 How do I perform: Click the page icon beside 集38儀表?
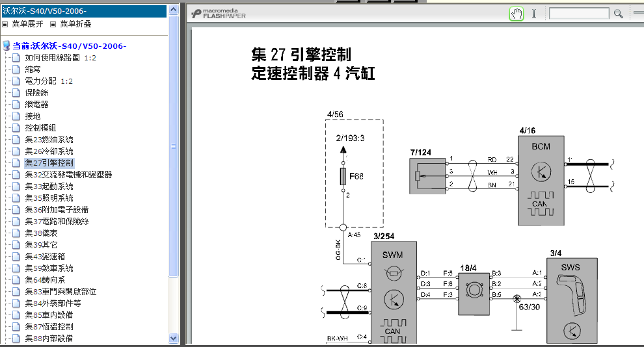(x=16, y=233)
